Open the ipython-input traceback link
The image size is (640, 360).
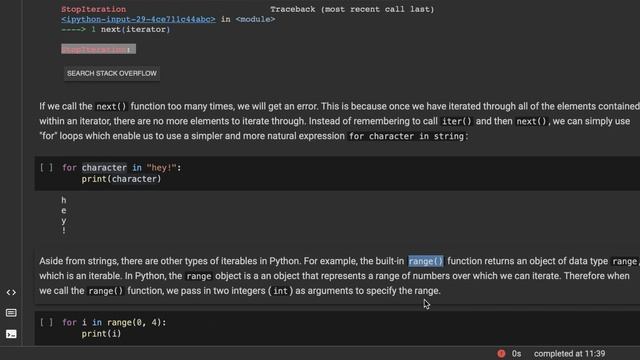pos(138,19)
